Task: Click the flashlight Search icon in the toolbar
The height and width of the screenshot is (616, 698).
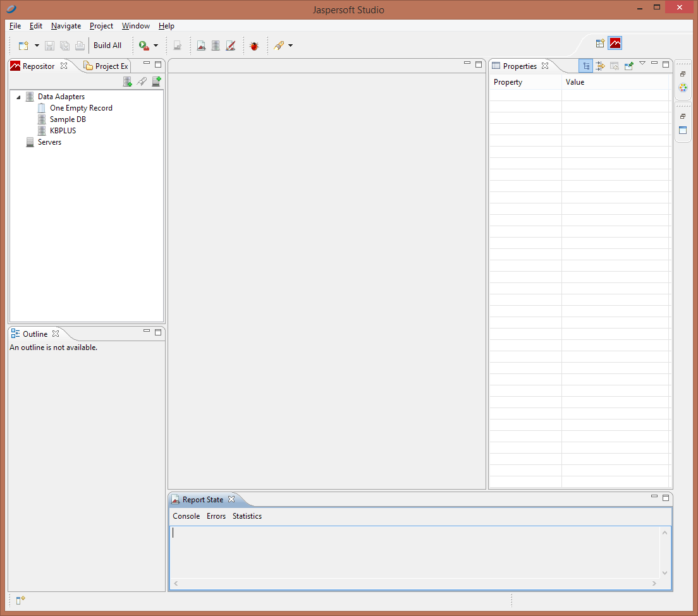Action: click(x=279, y=45)
